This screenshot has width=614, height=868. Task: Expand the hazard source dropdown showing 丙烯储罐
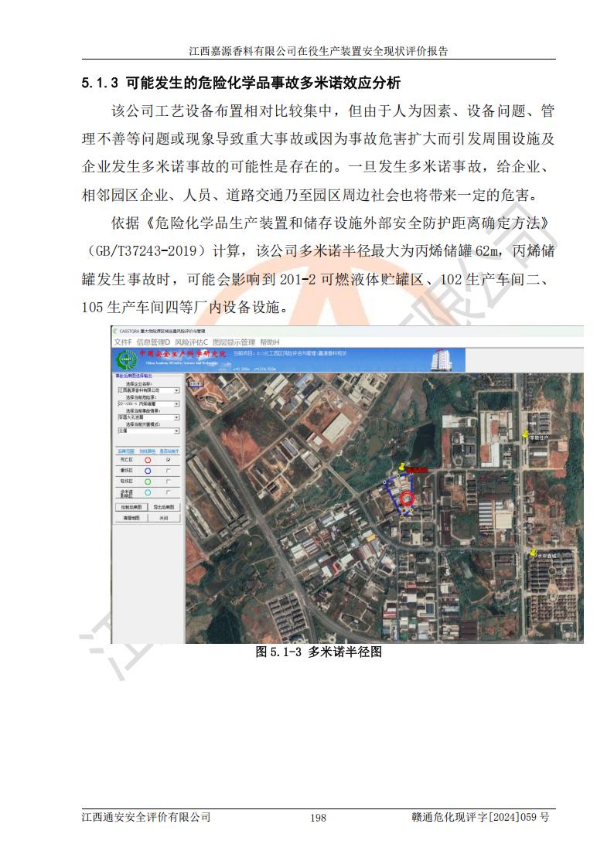click(x=176, y=403)
